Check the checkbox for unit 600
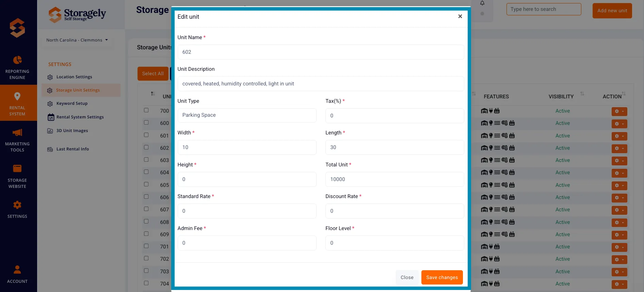644x292 pixels. (146, 123)
